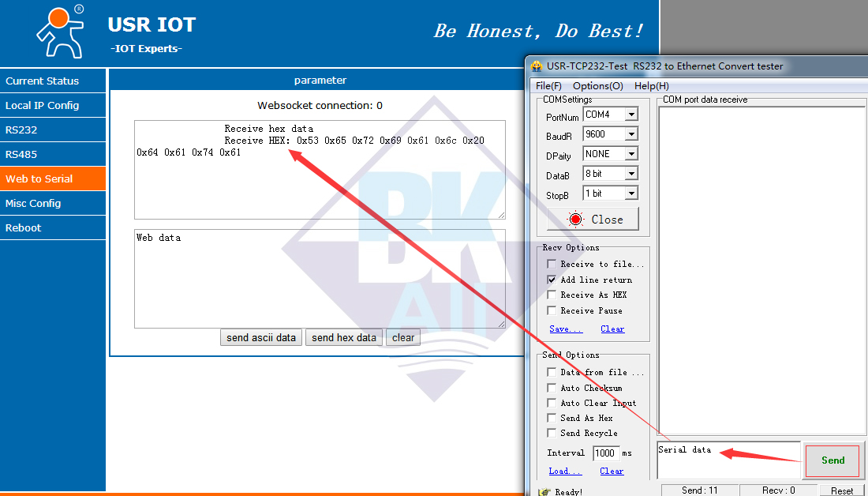
Task: Toggle the Auto Checksum checkbox
Action: pos(552,387)
